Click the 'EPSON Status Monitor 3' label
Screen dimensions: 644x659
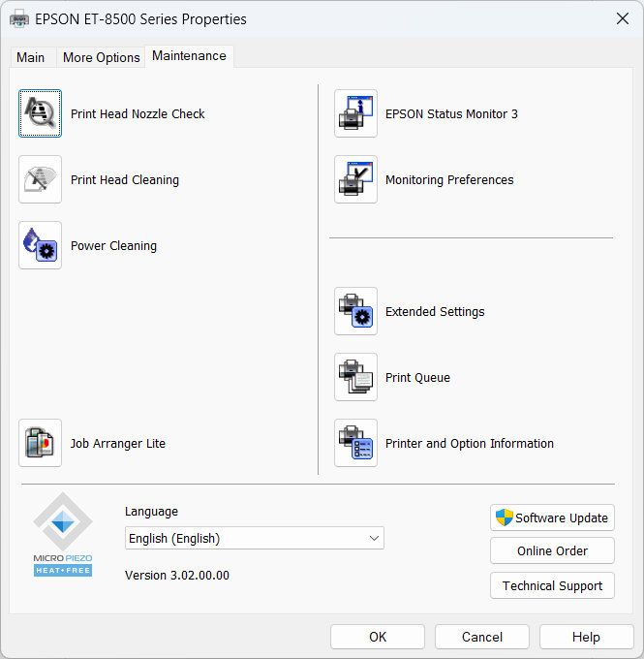(x=451, y=114)
